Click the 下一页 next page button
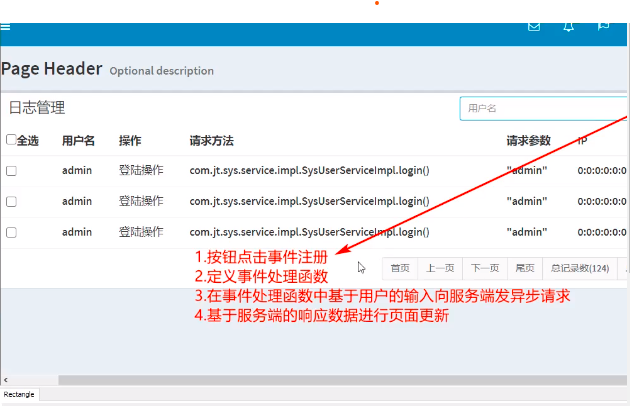630x406 pixels. [485, 268]
